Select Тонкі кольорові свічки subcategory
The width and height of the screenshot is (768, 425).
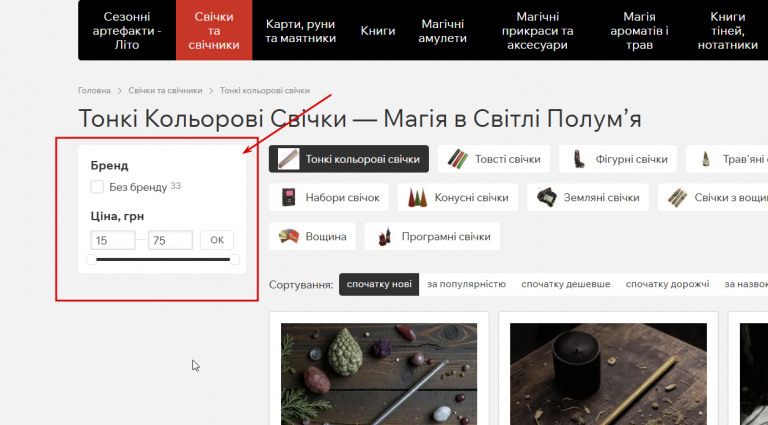[x=349, y=159]
